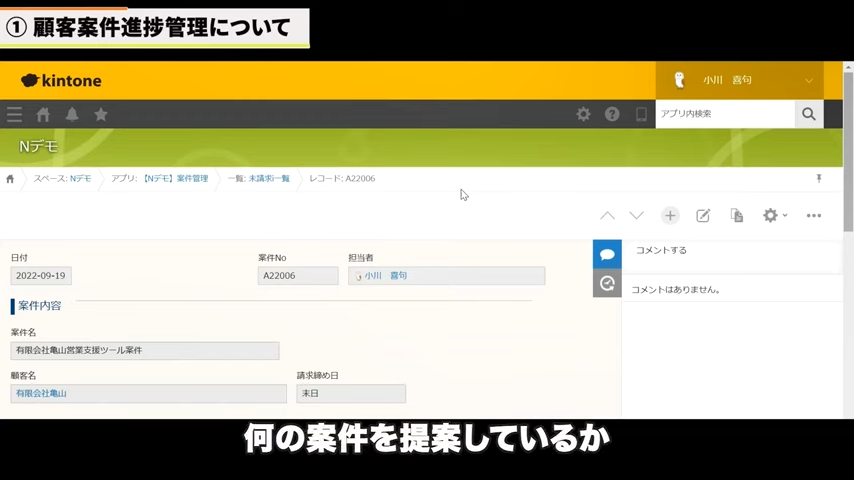
Task: Focus the アプリ内検索 search field
Action: 725,114
